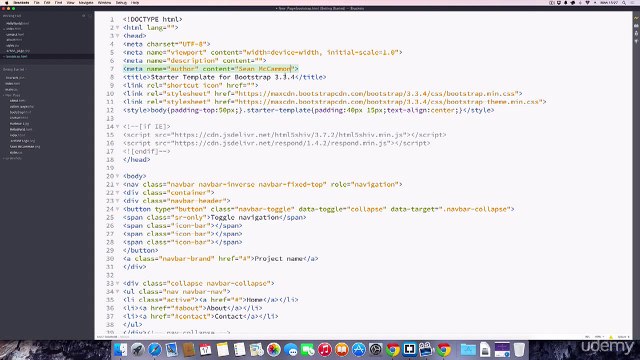Image resolution: width=640 pixels, height=360 pixels.
Task: Open the Extension Manager brick icon
Action: tap(636, 26)
